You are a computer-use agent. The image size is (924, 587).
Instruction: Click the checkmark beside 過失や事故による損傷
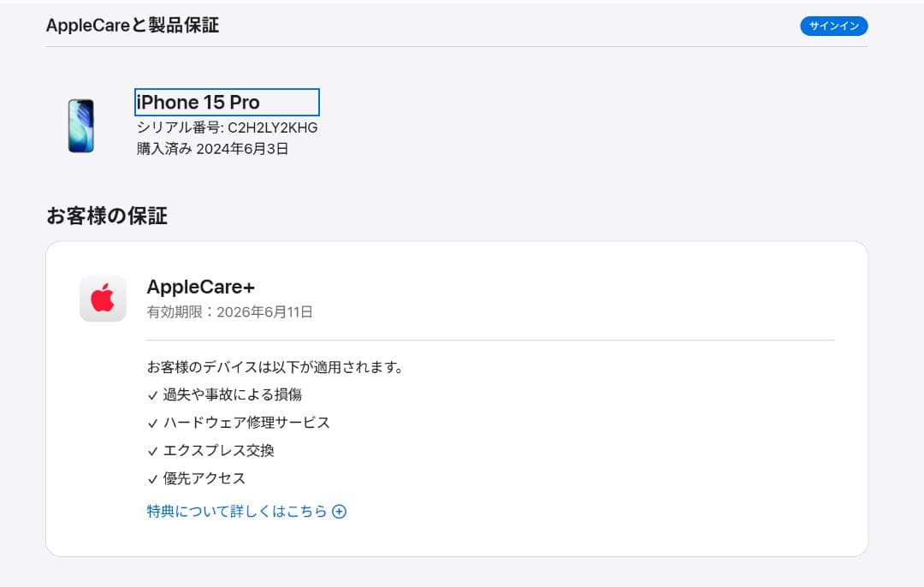(x=153, y=394)
